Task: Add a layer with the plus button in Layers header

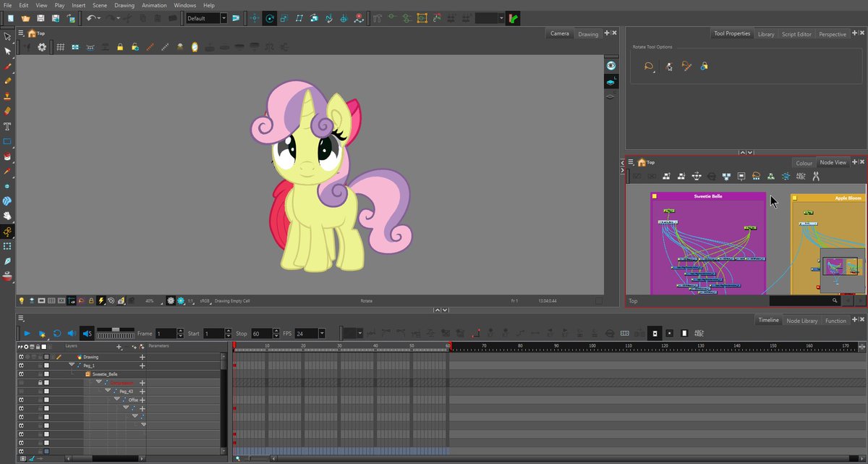Action: click(x=120, y=347)
